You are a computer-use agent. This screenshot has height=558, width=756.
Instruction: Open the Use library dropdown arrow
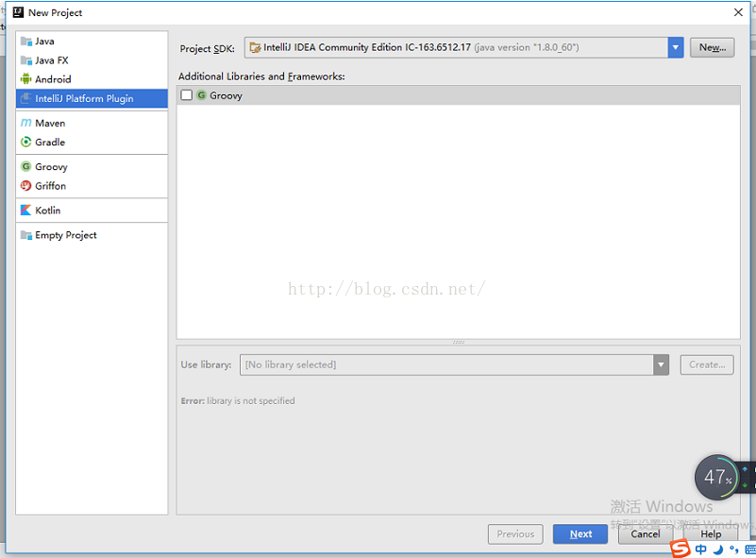point(661,364)
